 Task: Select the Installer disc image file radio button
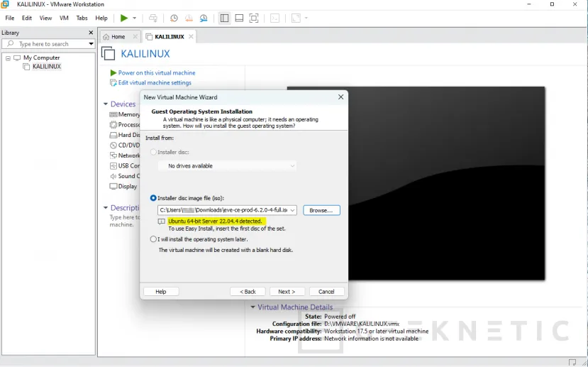point(153,198)
